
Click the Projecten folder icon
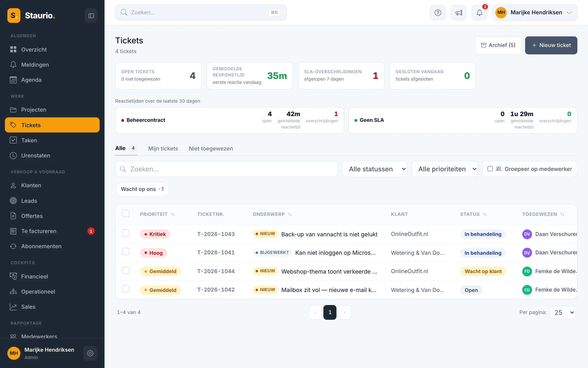13,110
